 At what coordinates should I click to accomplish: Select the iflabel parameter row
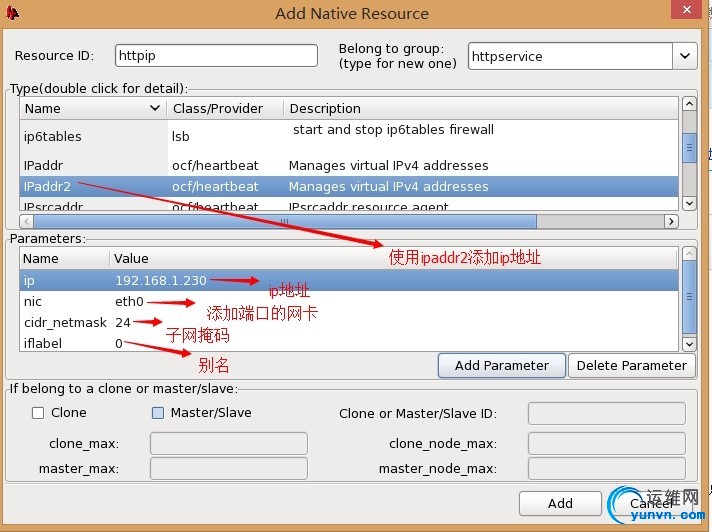tap(349, 343)
